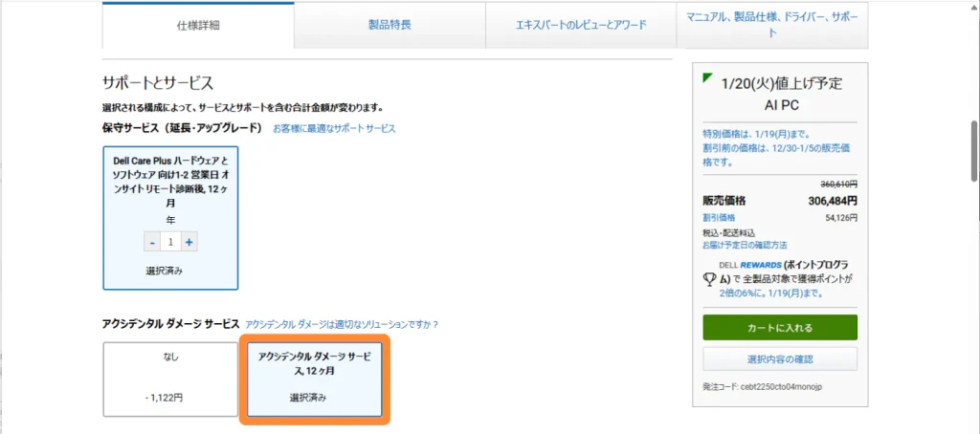The image size is (980, 434).
Task: Open エキスパートのレビューとアワード tab
Action: 580,25
